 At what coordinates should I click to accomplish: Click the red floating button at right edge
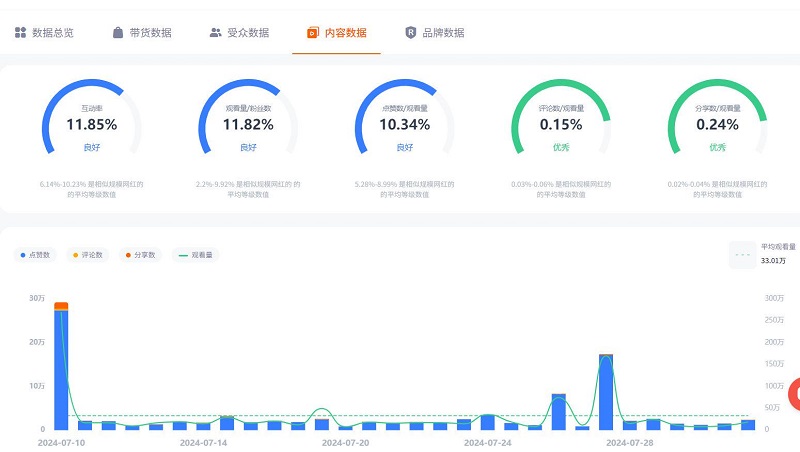pyautogui.click(x=793, y=394)
